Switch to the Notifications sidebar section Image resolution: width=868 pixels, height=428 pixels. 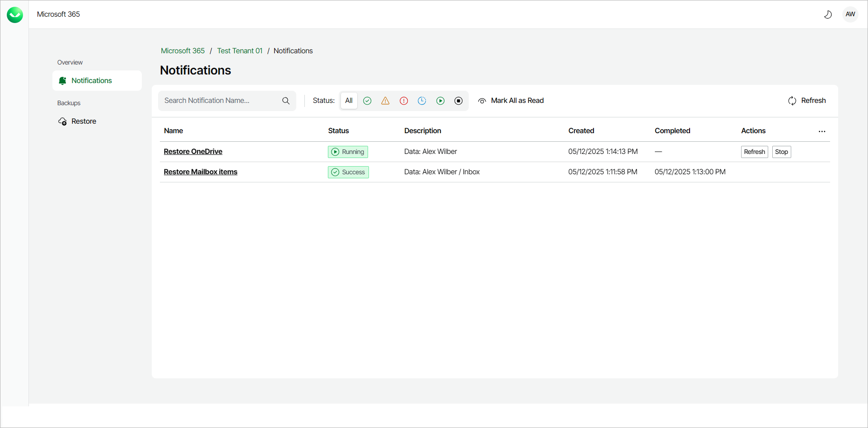coord(91,80)
